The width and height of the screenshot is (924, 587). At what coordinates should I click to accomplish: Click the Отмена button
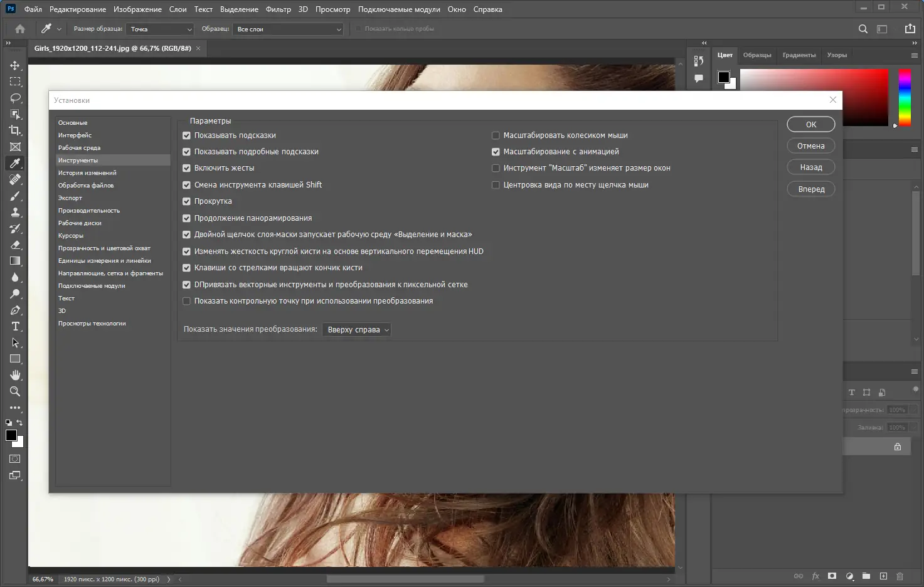(x=811, y=145)
